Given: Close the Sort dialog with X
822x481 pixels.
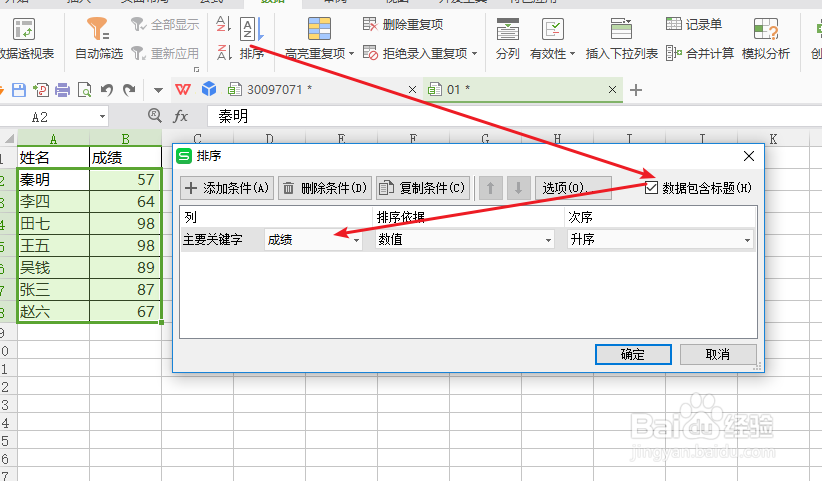Looking at the screenshot, I should click(x=749, y=156).
